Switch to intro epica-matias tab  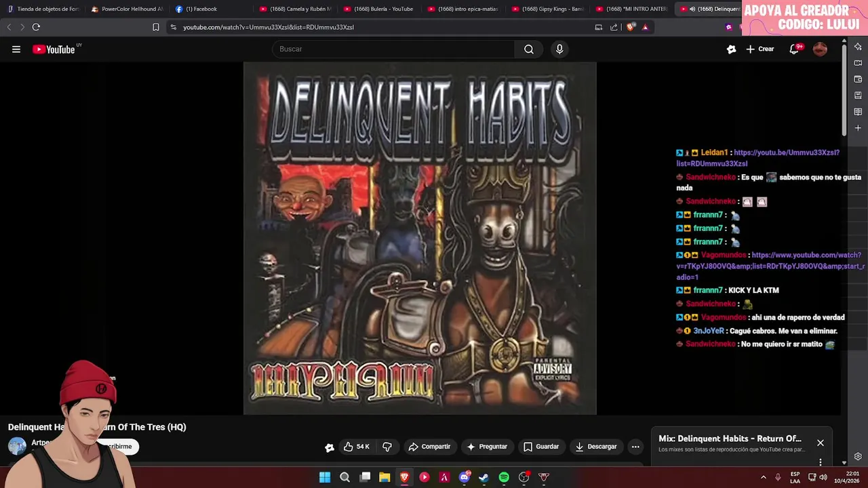click(462, 9)
